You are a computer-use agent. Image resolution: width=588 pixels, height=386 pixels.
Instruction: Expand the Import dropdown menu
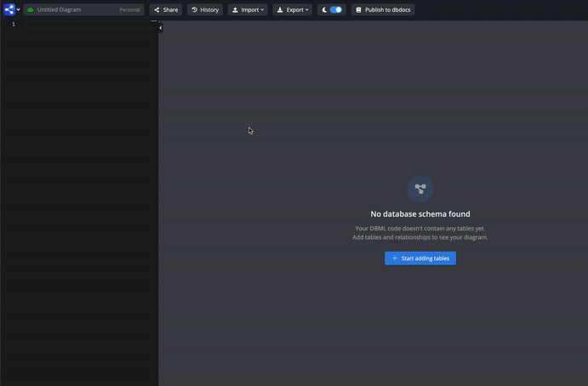tap(248, 10)
